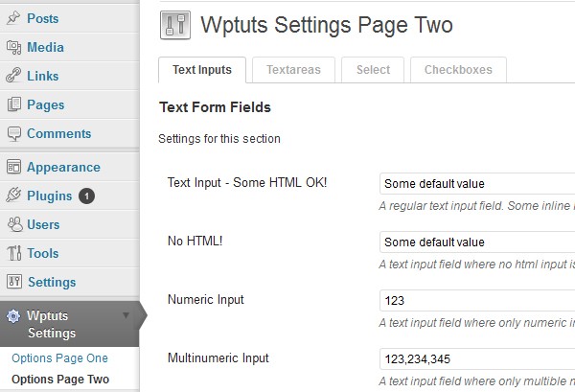Click the 'no html input' description text
Viewport: 575px width, 392px height.
476,264
